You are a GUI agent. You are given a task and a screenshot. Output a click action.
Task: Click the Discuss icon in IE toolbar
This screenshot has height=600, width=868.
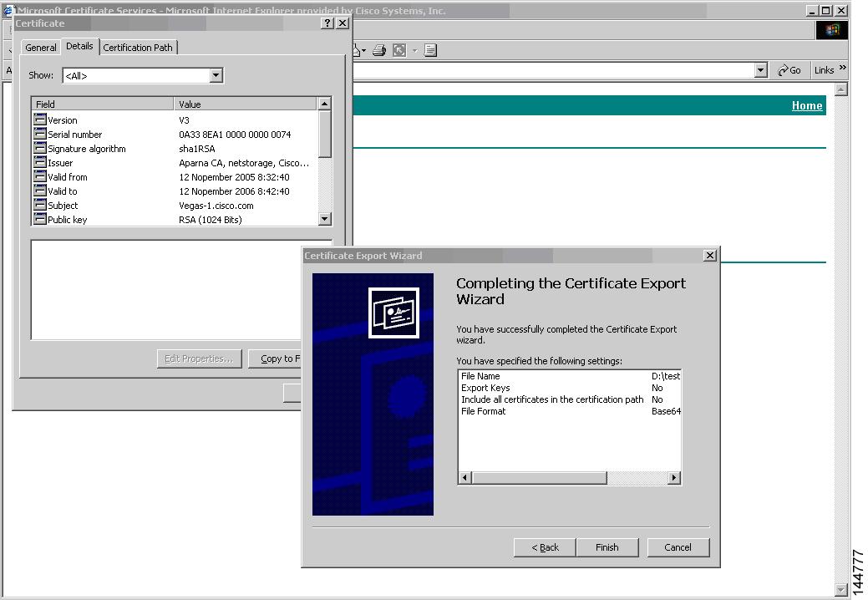pos(431,50)
